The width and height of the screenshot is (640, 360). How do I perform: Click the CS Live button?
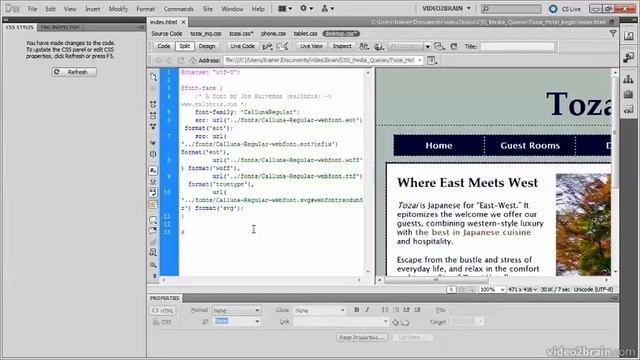[x=565, y=9]
